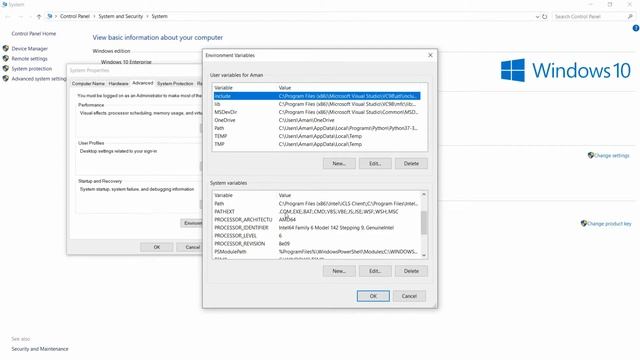
Task: Switch to Computer Name tab
Action: click(88, 83)
